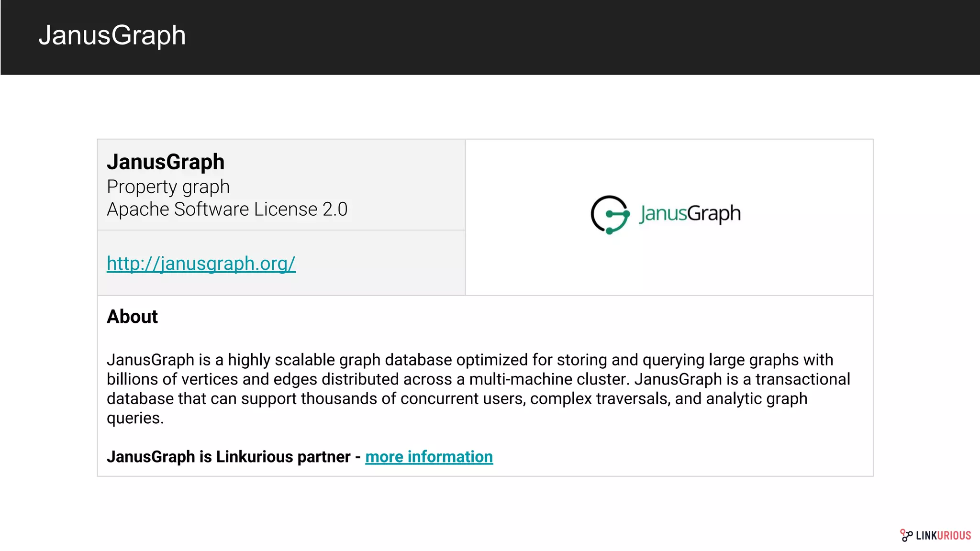The width and height of the screenshot is (980, 551).
Task: Click the paragraph starting 'JanusGraph is a highly scalable'
Action: [x=478, y=389]
